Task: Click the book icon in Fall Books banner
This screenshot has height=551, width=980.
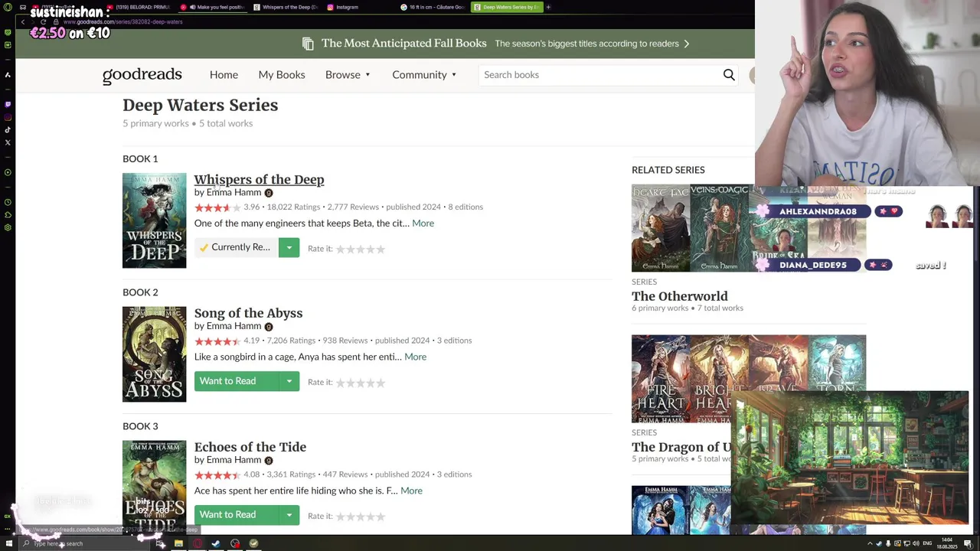Action: tap(308, 44)
